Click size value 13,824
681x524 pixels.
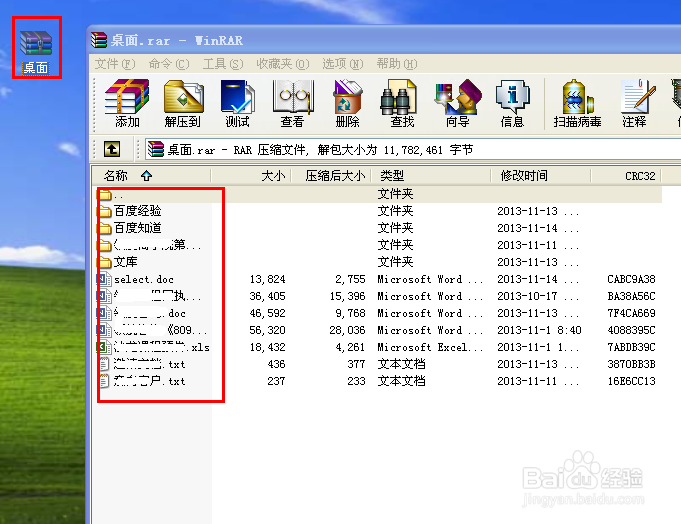point(267,279)
